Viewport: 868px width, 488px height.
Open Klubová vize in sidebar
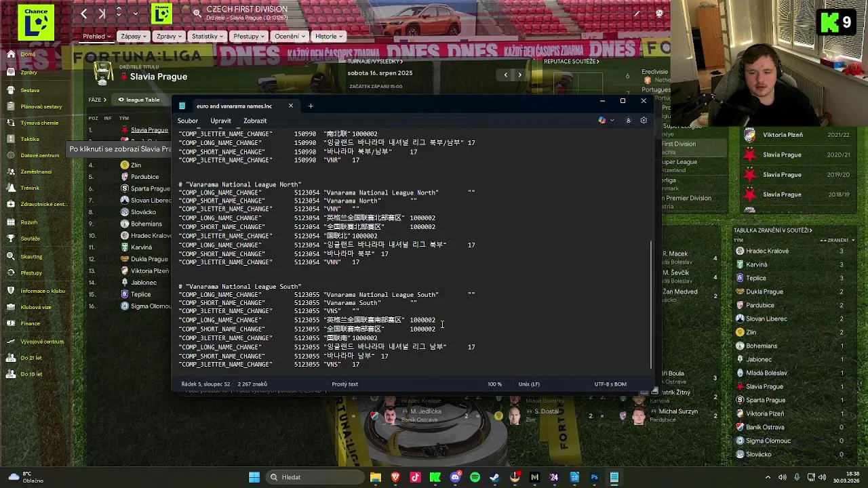(x=35, y=307)
